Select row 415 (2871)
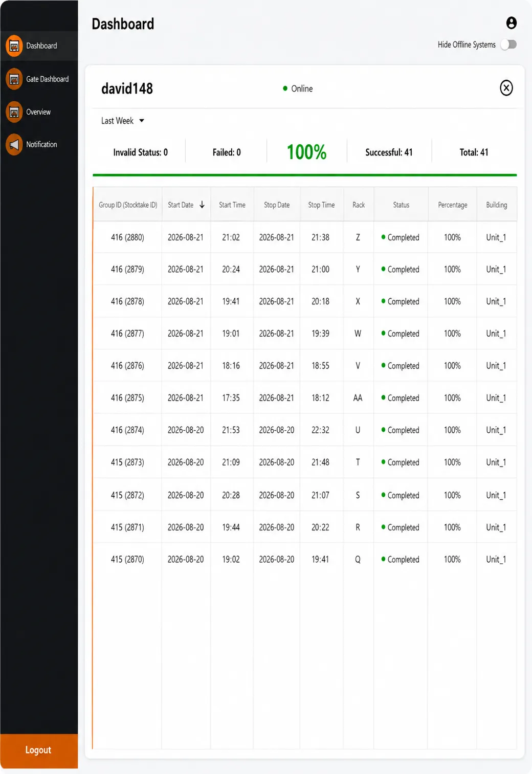The image size is (532, 774). pos(305,527)
